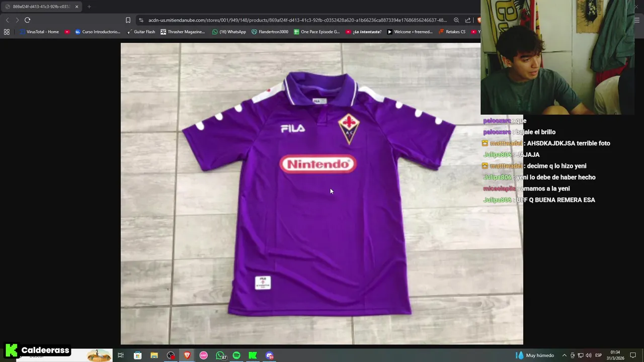644x362 pixels.
Task: Switch to OBS Studio on taskbar
Action: point(171,355)
